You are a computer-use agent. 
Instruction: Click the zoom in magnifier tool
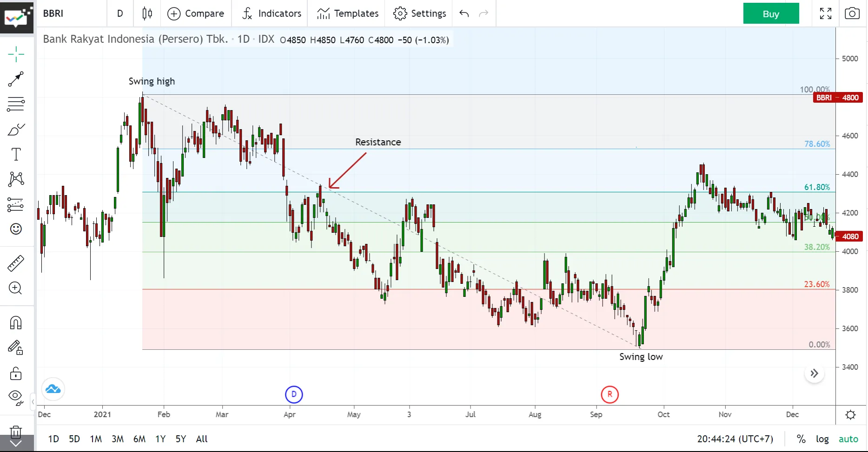pos(16,288)
